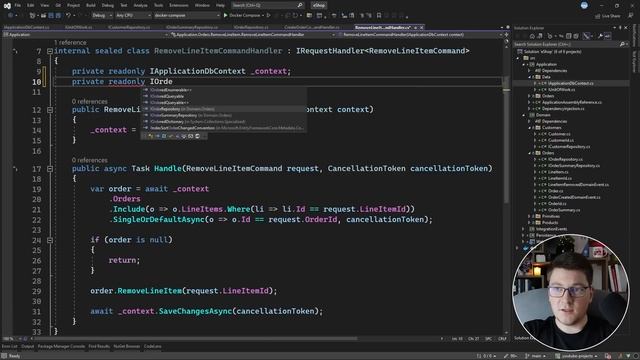
Task: Click the Undo toolbar icon
Action: [x=69, y=16]
